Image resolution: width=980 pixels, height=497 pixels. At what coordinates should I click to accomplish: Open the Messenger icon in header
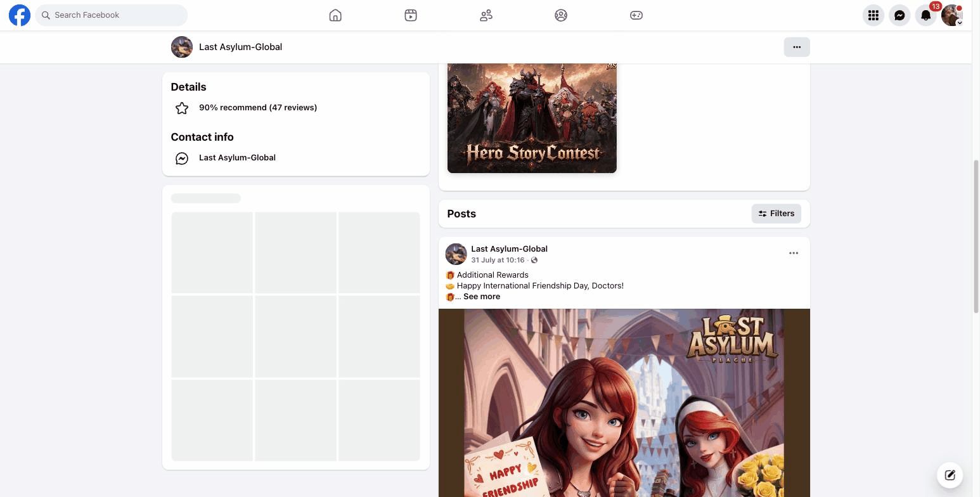tap(899, 15)
